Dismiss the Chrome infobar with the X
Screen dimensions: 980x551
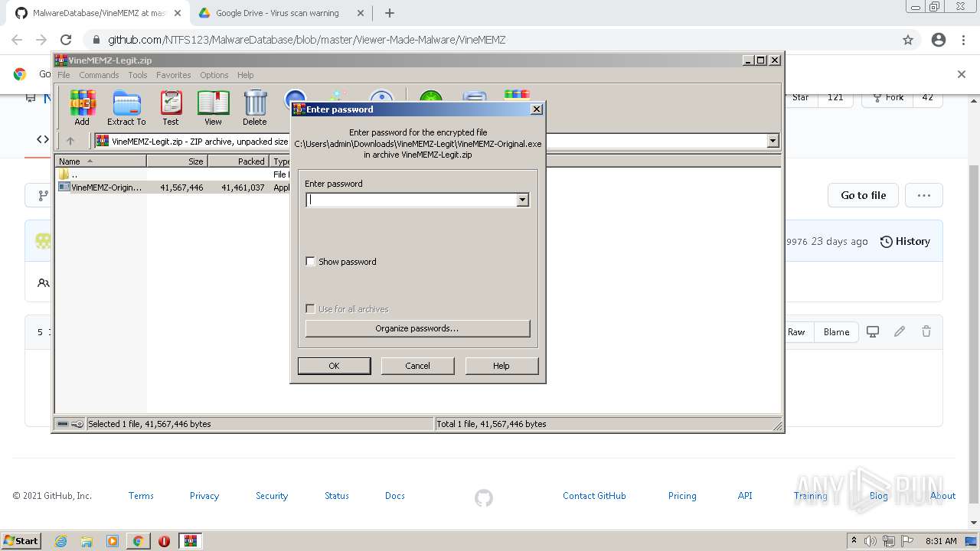click(962, 74)
